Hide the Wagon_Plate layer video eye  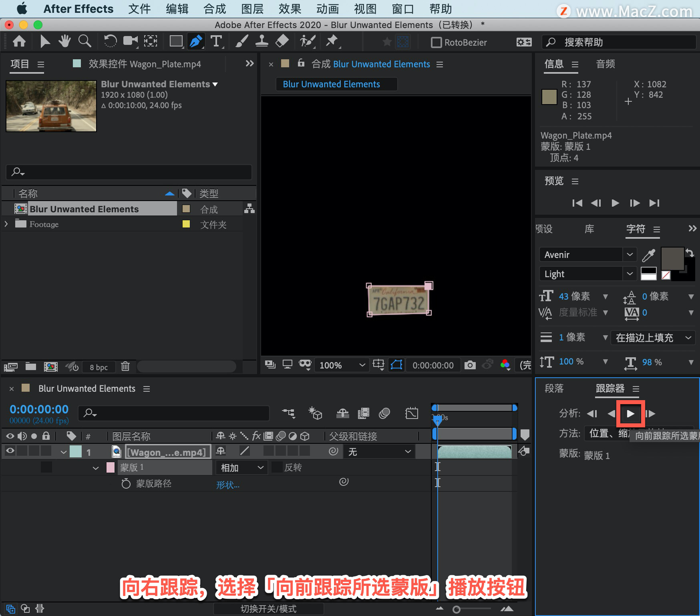(x=10, y=451)
